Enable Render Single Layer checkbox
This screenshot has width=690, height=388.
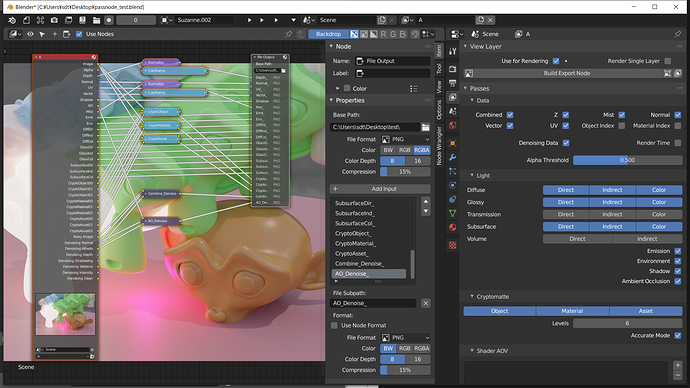click(668, 61)
